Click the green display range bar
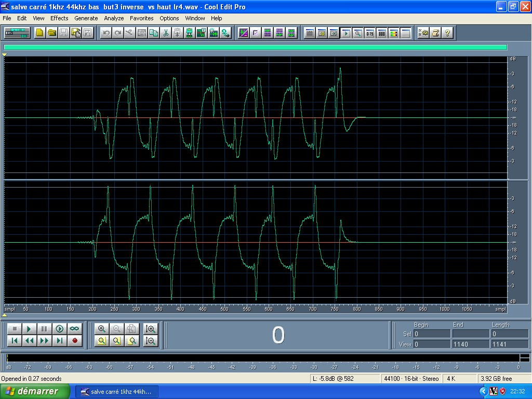Image resolution: width=532 pixels, height=399 pixels. coord(255,47)
